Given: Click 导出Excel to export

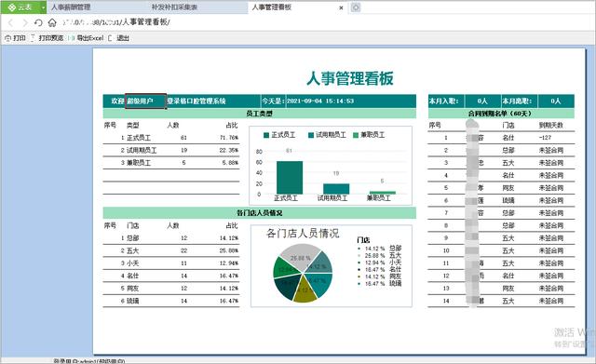Looking at the screenshot, I should click(x=86, y=38).
